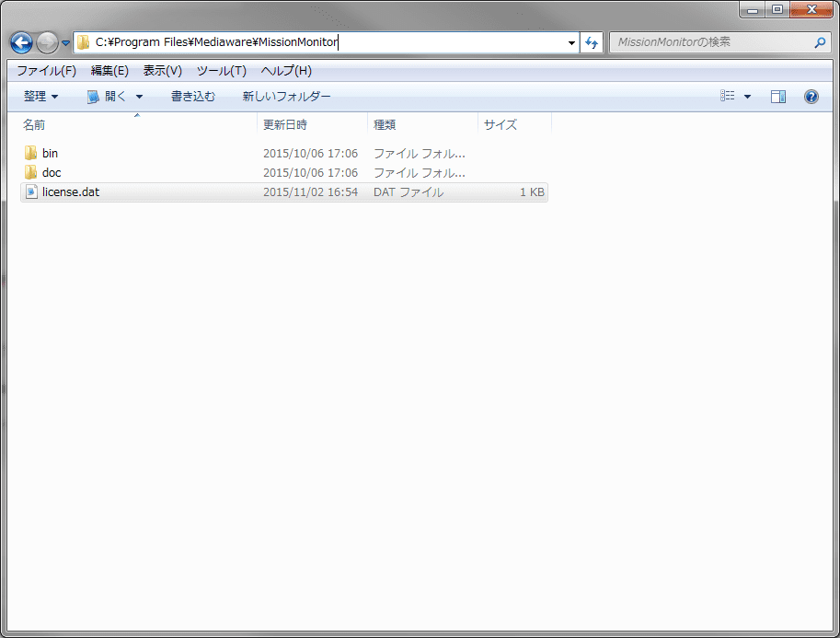Click the change view icon
This screenshot has height=638, width=840.
point(728,96)
